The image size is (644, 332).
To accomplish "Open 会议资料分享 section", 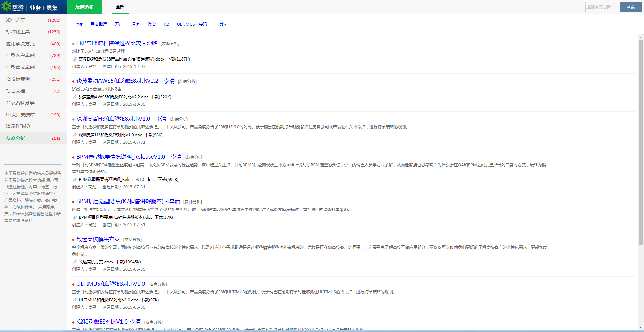I will 33,103.
